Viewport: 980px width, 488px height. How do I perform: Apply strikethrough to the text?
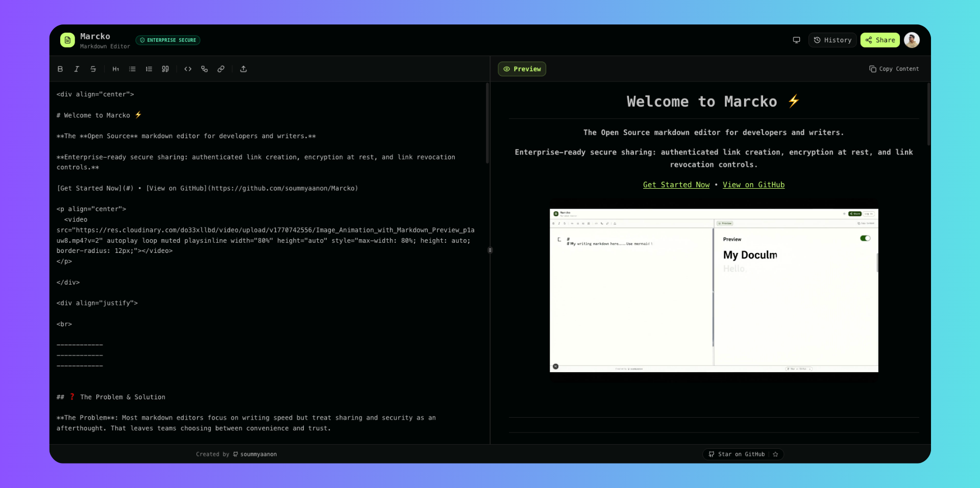pos(93,69)
